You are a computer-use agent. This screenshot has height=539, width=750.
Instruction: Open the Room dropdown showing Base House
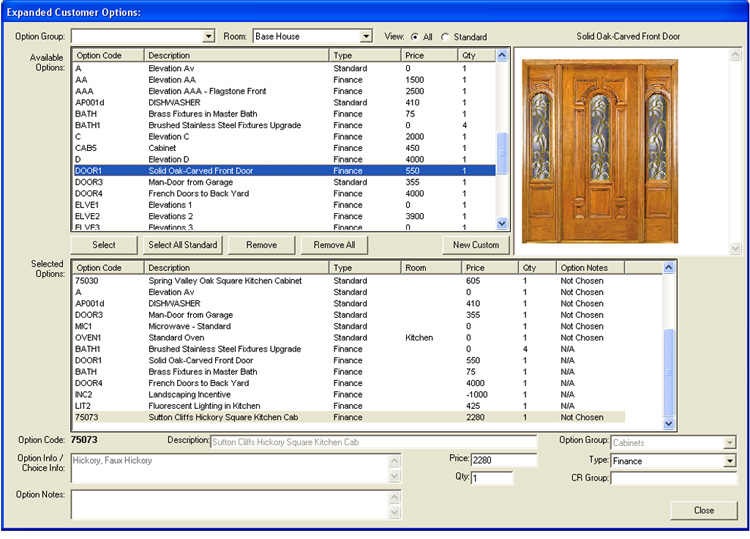click(x=366, y=36)
